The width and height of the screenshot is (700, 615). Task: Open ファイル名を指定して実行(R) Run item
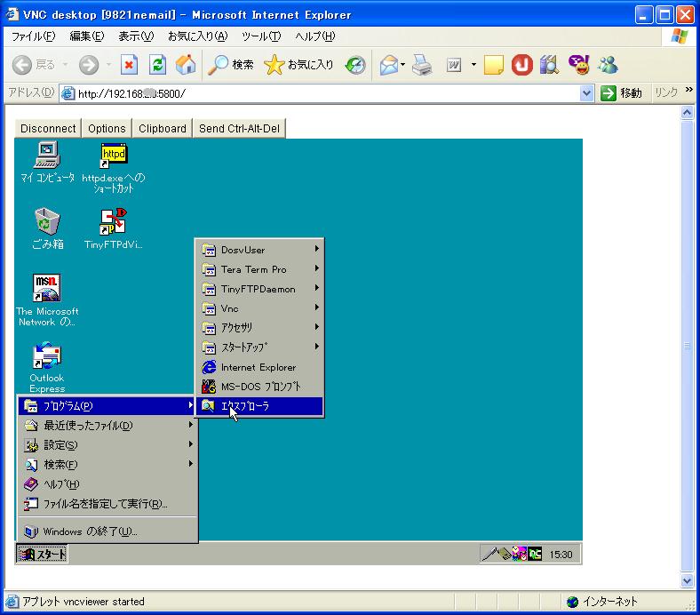coord(107,504)
